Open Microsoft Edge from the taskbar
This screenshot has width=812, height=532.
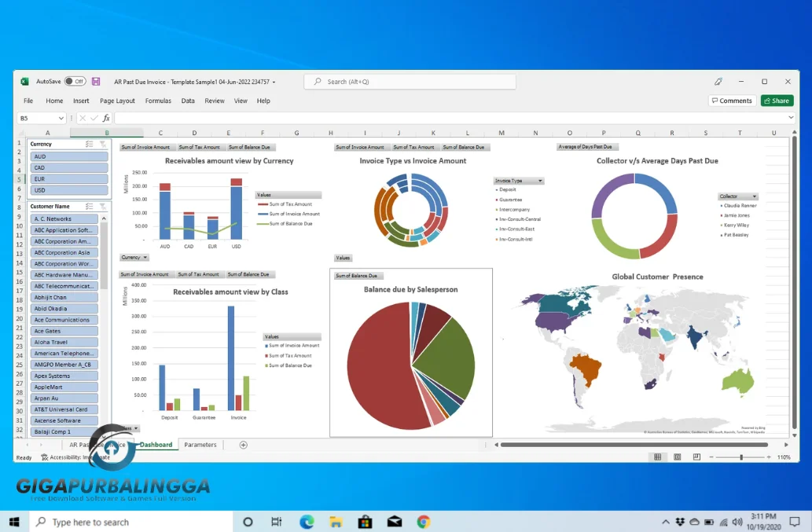coord(307,522)
